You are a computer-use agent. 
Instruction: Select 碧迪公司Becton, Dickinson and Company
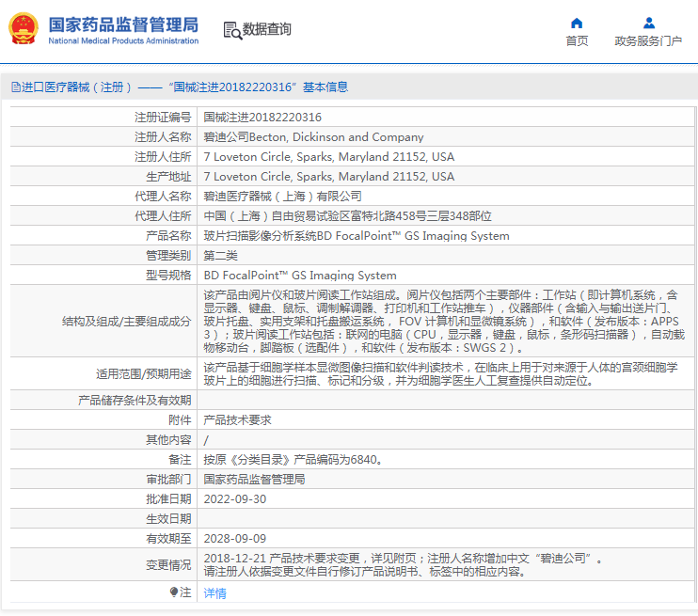tap(313, 137)
